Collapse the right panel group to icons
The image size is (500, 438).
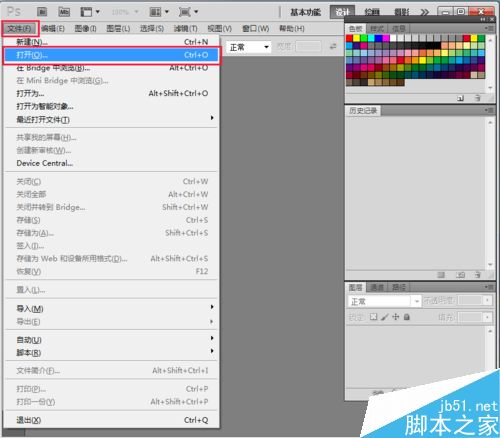point(483,19)
